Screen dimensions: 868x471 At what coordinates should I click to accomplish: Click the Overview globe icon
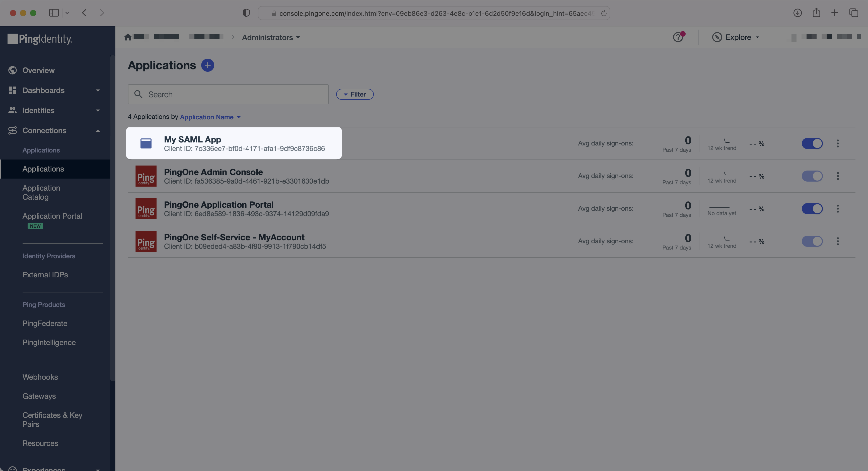pos(13,70)
